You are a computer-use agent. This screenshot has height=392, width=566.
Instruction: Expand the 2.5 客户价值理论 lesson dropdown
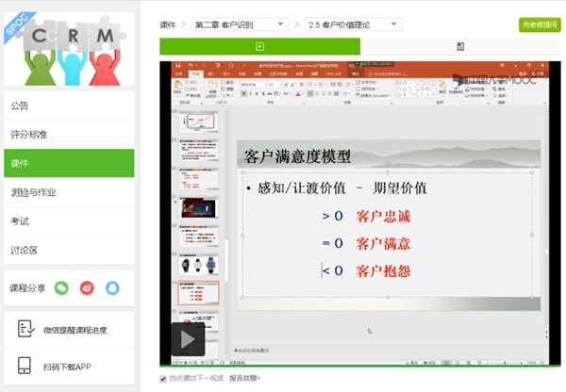click(354, 24)
